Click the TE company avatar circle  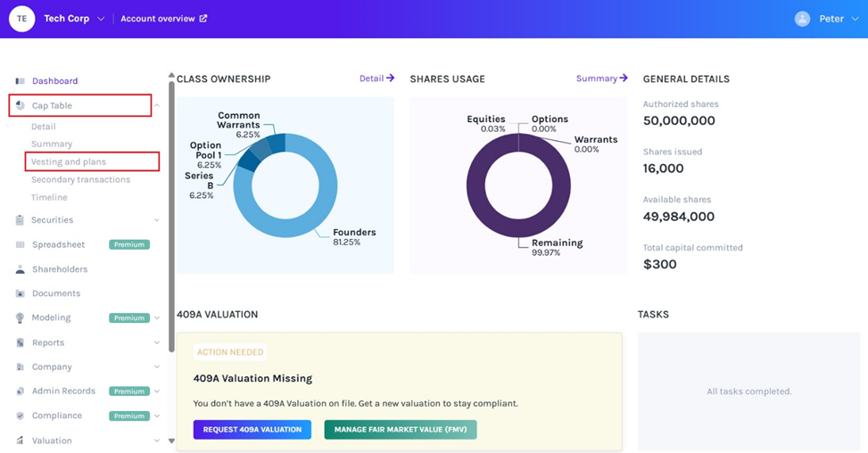coord(21,18)
